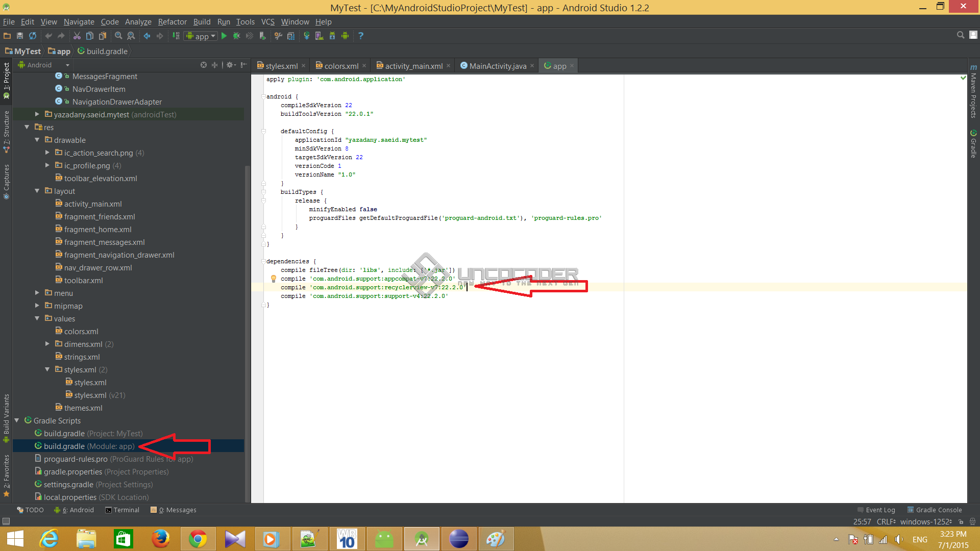Open Settings via the wrench toolbar icon

pyautogui.click(x=278, y=36)
